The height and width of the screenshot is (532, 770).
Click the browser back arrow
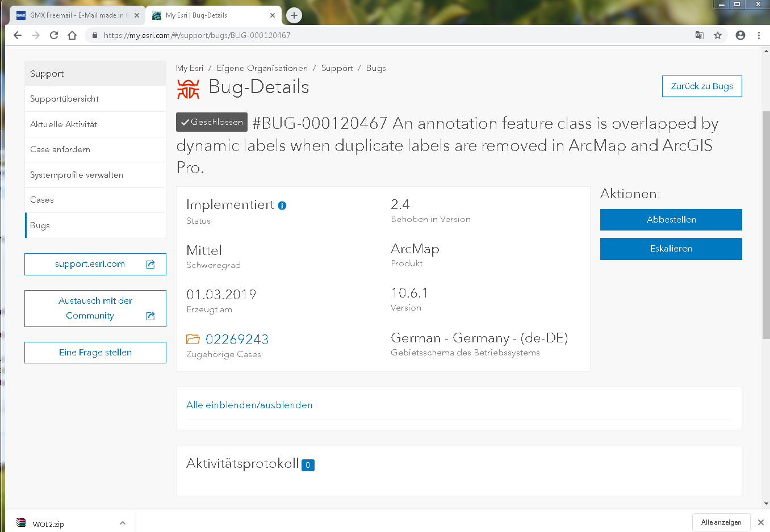(18, 35)
